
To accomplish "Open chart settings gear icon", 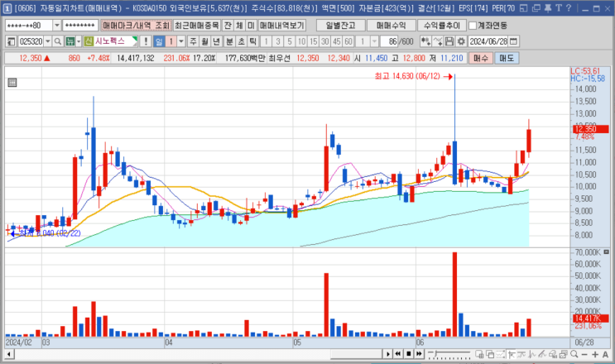I will (461, 41).
